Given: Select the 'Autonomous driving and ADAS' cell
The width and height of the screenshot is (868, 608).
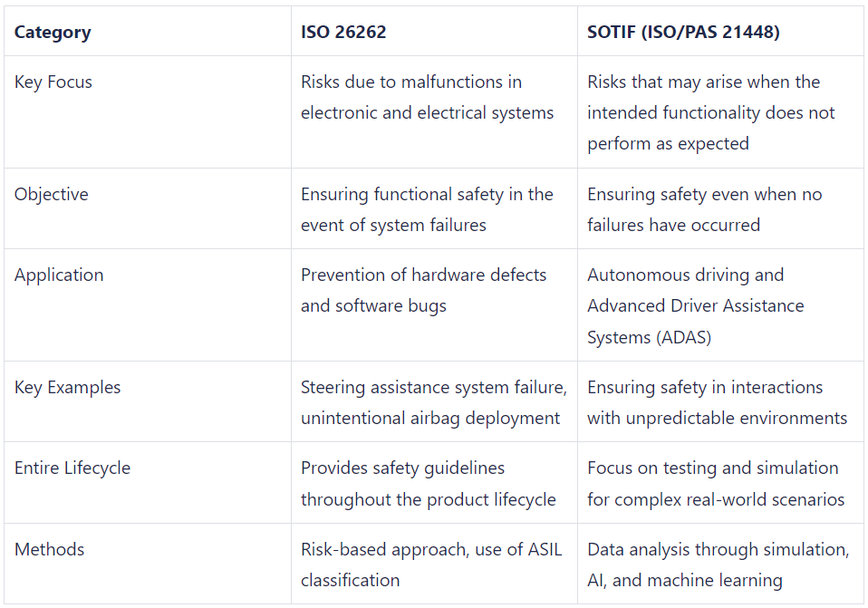Looking at the screenshot, I should tap(695, 305).
